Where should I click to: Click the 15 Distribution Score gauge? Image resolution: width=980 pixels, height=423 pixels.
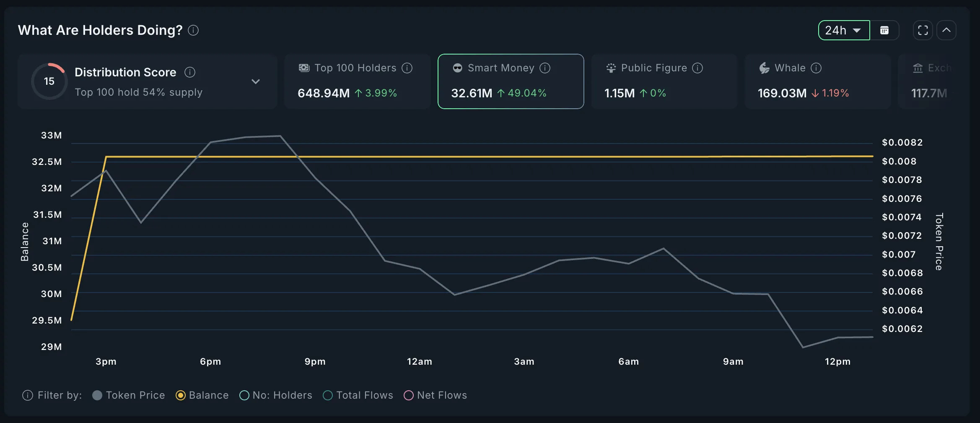pyautogui.click(x=49, y=81)
